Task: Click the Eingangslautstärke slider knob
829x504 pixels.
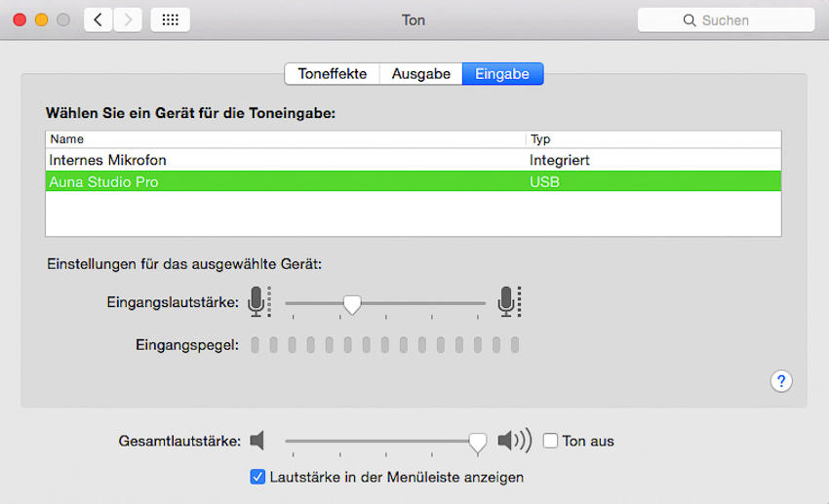Action: [352, 305]
